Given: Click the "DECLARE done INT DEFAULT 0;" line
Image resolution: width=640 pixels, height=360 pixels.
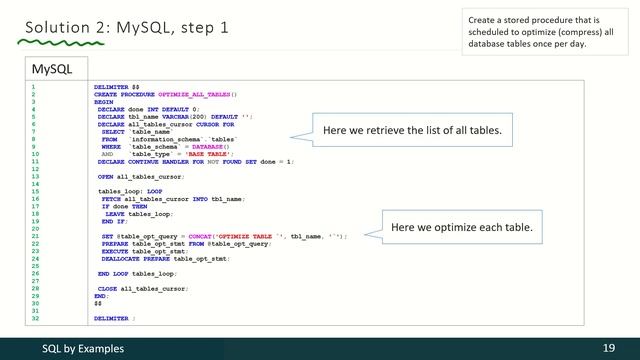Looking at the screenshot, I should pyautogui.click(x=149, y=109).
